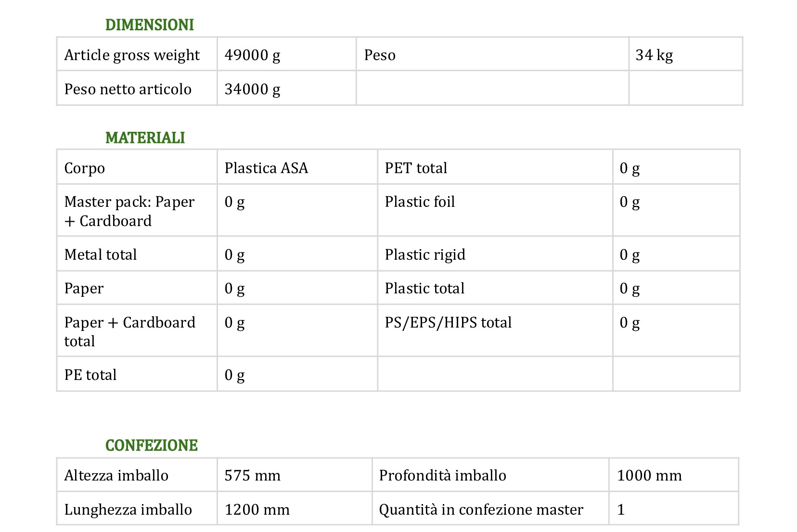The image size is (797, 532).
Task: Click the Master pack: Paper + Cardboard label
Action: pyautogui.click(x=129, y=211)
